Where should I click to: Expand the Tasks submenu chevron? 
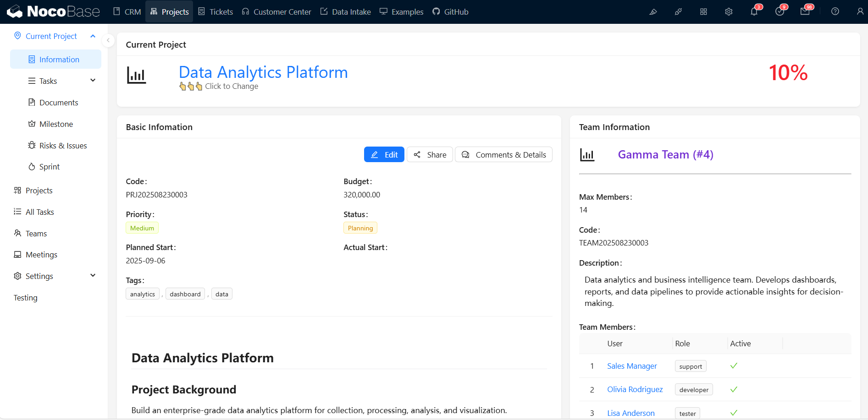tap(93, 81)
